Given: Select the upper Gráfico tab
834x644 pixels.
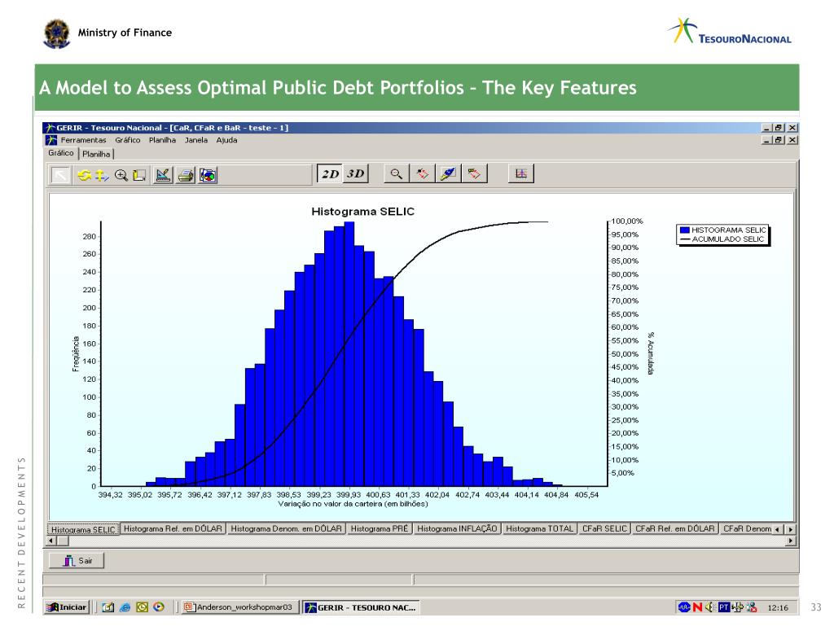Looking at the screenshot, I should point(61,152).
